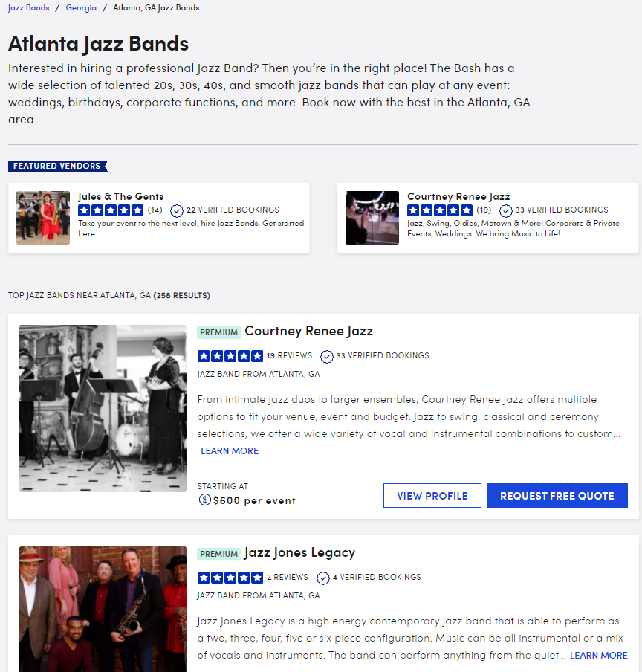Click the dollar sign icon beside $600 per event
Viewport: 642px width, 672px height.
tap(205, 500)
